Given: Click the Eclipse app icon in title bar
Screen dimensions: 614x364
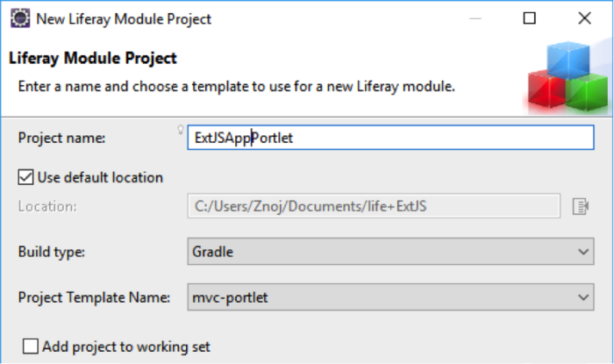Looking at the screenshot, I should click(20, 18).
